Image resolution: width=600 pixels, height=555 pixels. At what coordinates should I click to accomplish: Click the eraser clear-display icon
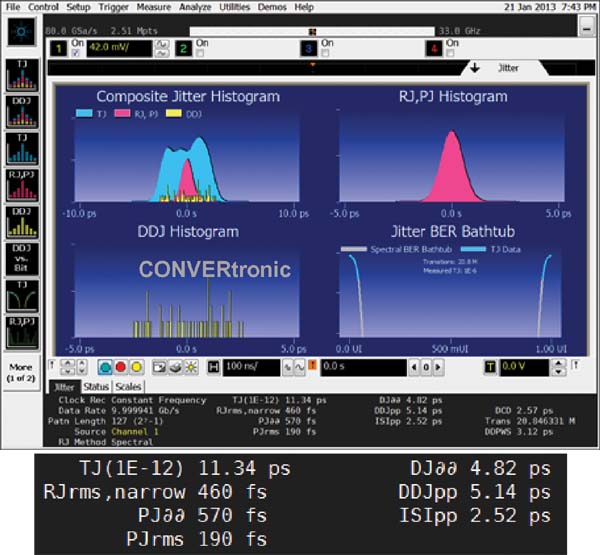click(x=175, y=367)
